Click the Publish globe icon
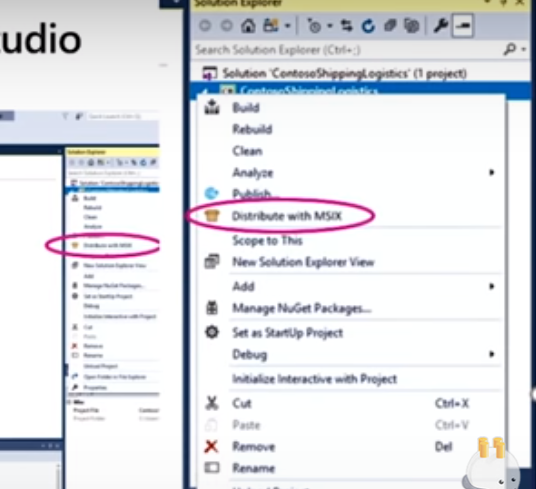 (212, 193)
